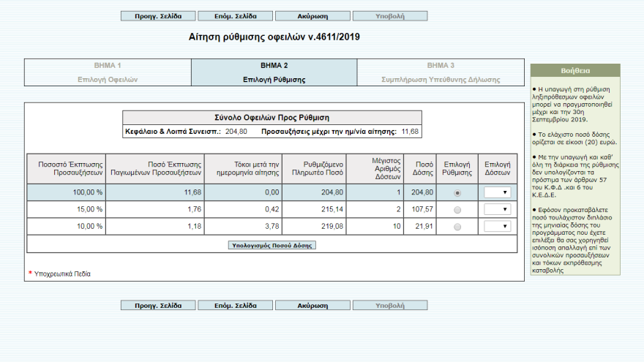The image size is (644, 362).
Task: Cancel using the bottom Ακύρωση button
Action: point(312,305)
